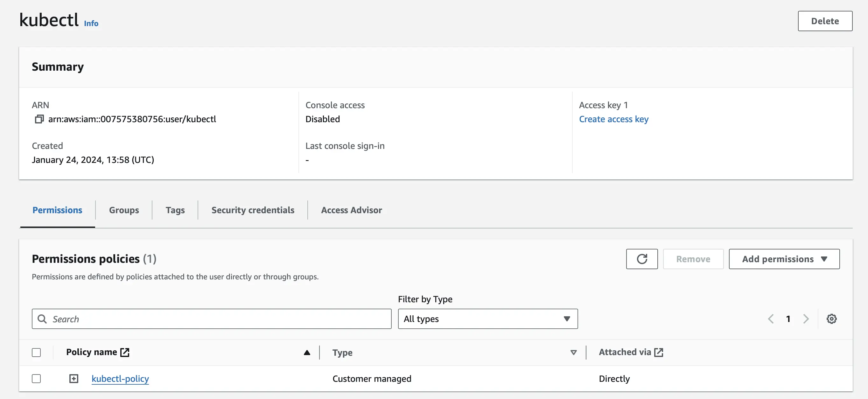The height and width of the screenshot is (399, 868).
Task: Open Attached via external link icon
Action: (658, 352)
